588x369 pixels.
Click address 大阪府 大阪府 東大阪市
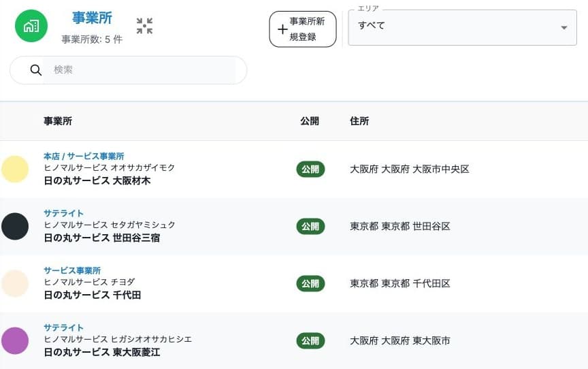point(399,341)
